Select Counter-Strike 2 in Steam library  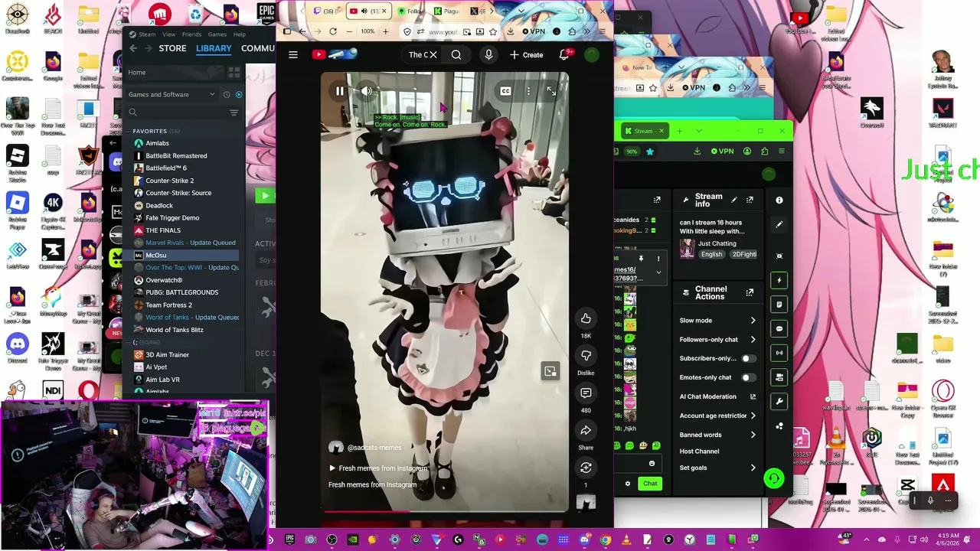tap(169, 181)
